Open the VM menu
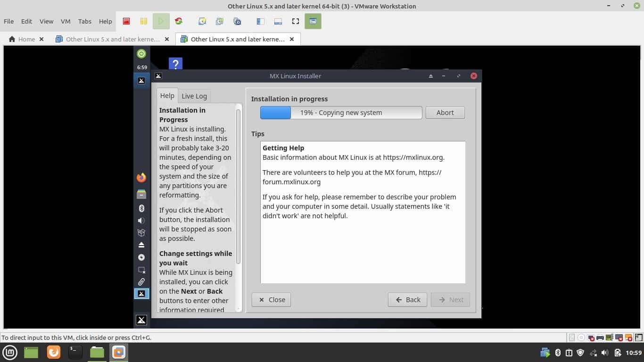644x362 pixels. pyautogui.click(x=66, y=21)
